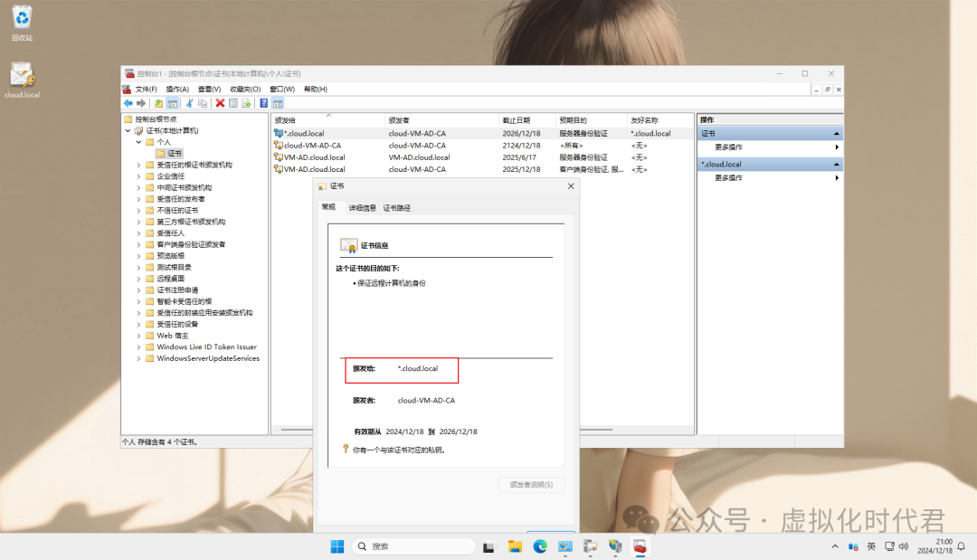977x560 pixels.
Task: Click the Copy toolbar icon
Action: tap(203, 103)
